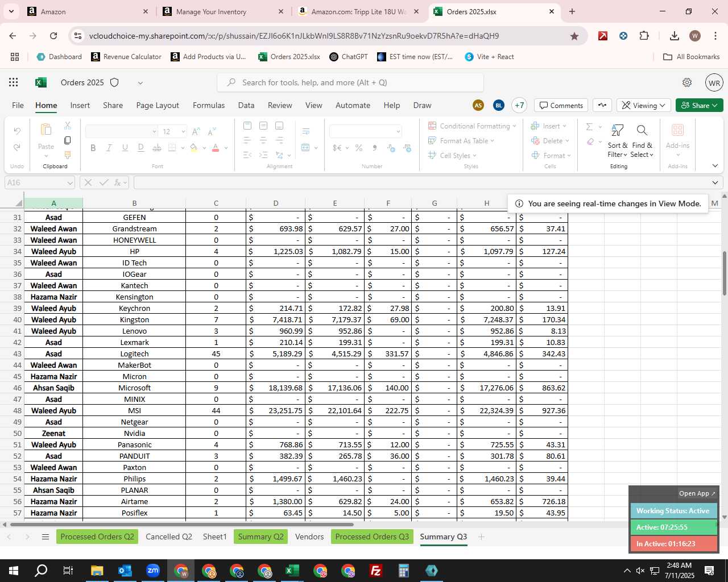Click the green Share button
This screenshot has height=582, width=728.
pos(700,105)
